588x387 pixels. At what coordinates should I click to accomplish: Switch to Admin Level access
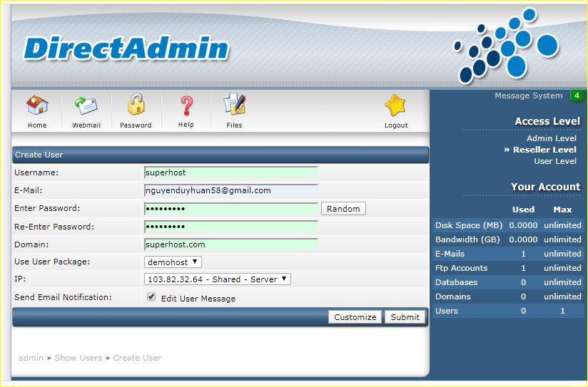coord(551,138)
